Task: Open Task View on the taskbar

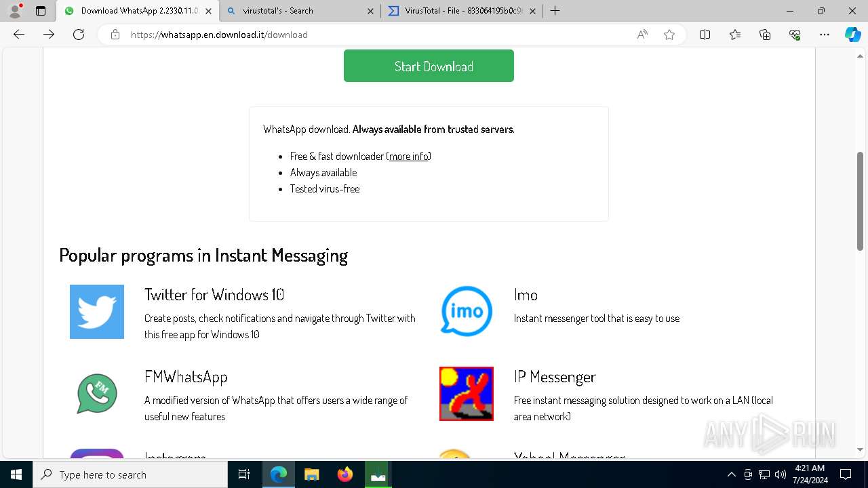Action: tap(244, 474)
